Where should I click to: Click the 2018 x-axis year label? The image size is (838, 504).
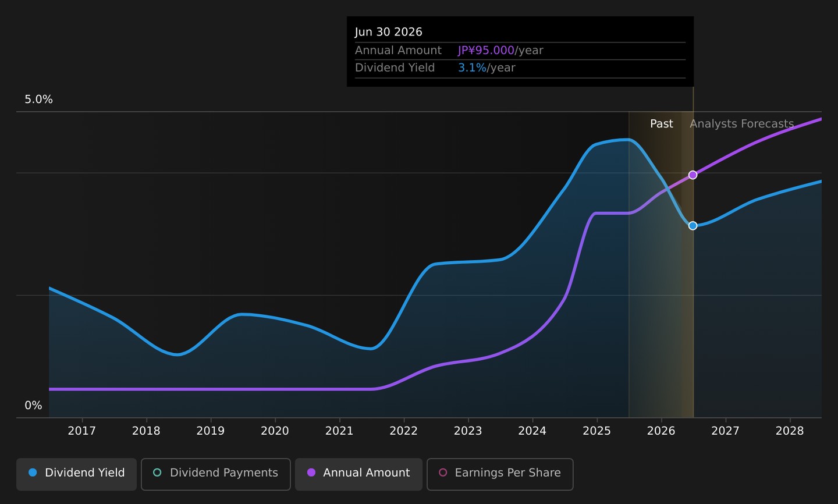tap(146, 431)
